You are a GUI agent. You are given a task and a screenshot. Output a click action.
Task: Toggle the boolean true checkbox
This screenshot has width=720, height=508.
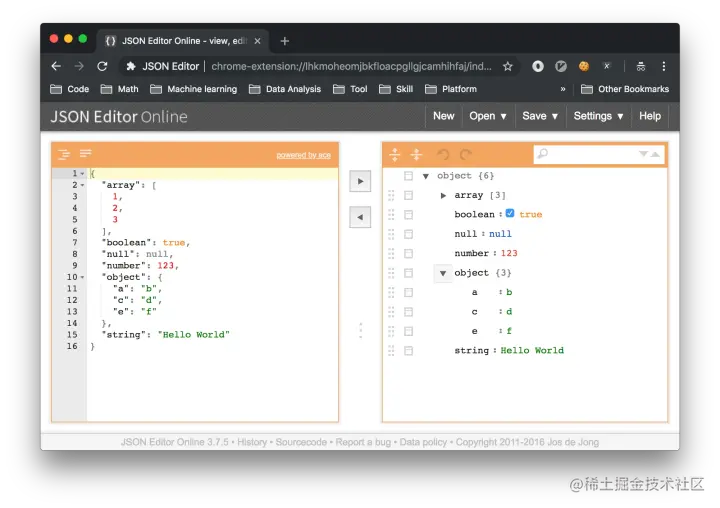(510, 214)
